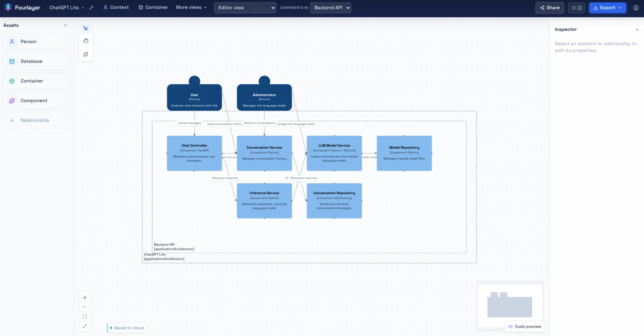Zoom in on the canvas
This screenshot has height=336, width=644.
click(85, 298)
